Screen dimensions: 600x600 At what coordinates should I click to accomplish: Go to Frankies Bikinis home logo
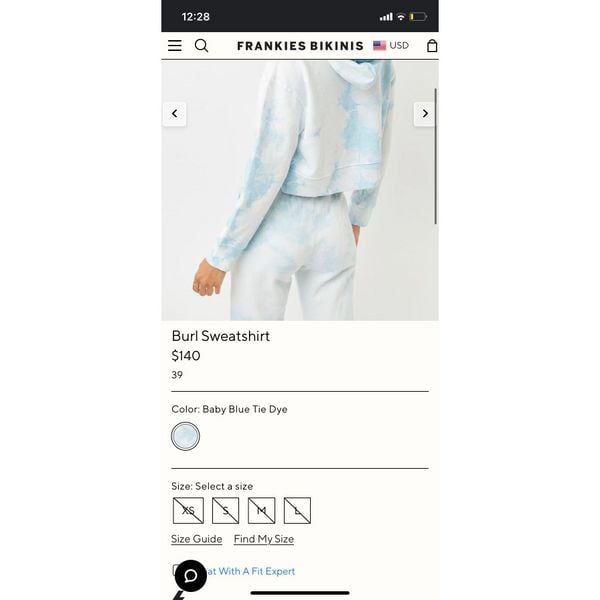[300, 46]
